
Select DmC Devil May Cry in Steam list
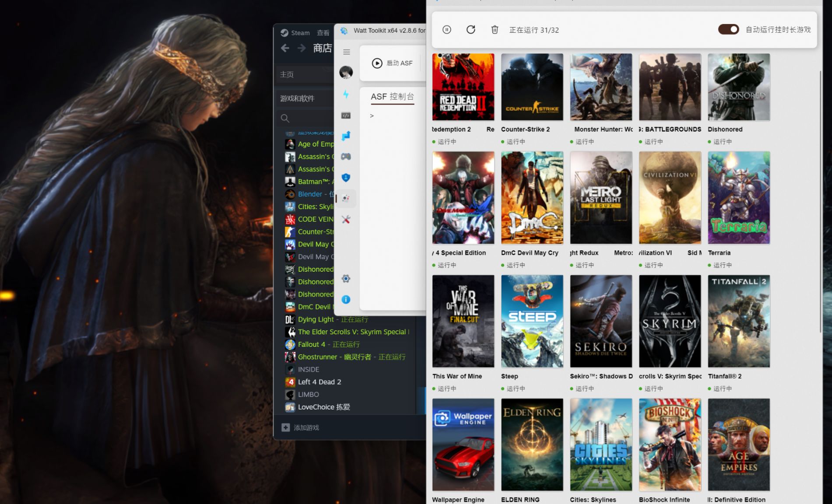(309, 307)
